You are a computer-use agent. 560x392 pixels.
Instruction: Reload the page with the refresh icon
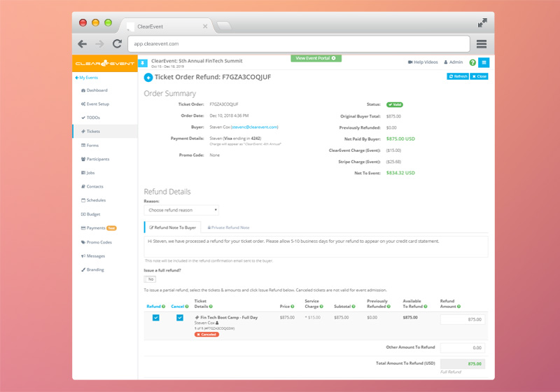pos(117,44)
